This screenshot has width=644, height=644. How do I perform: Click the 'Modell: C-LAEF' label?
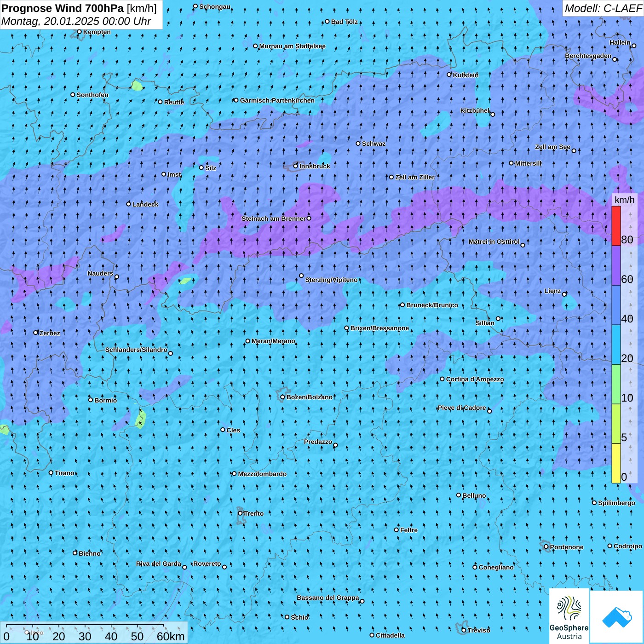(x=603, y=8)
